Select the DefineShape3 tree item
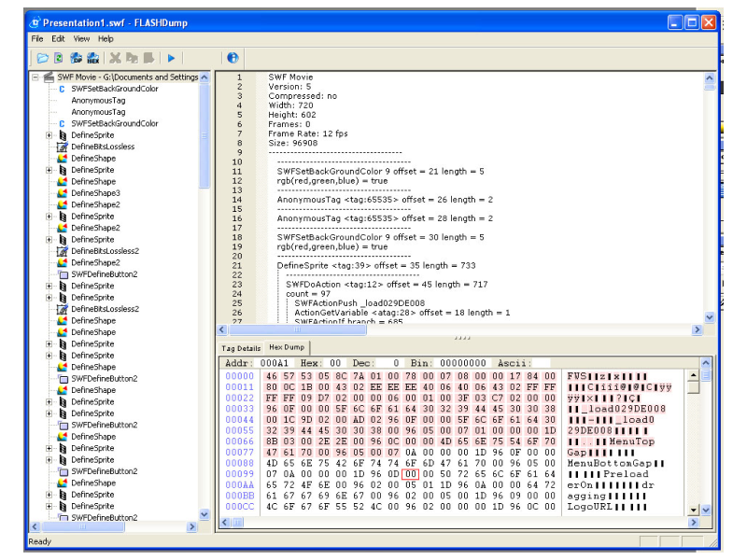 coord(95,193)
